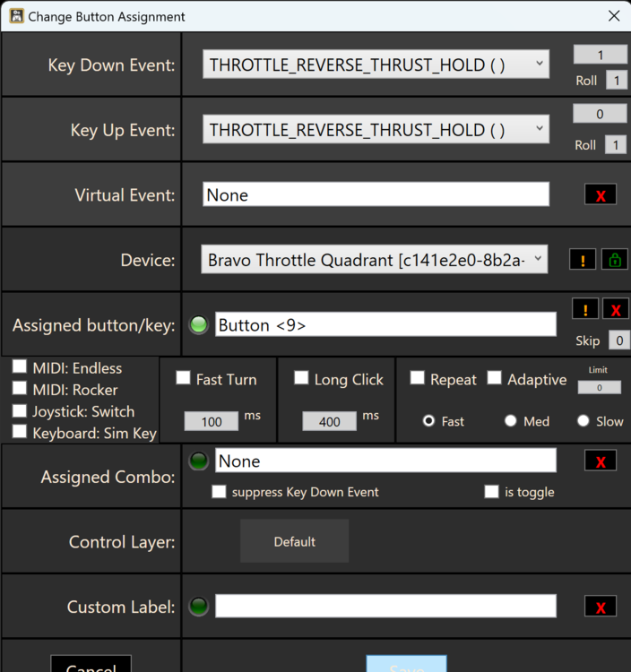The height and width of the screenshot is (672, 631).
Task: Click the Custom Label text field
Action: [385, 607]
